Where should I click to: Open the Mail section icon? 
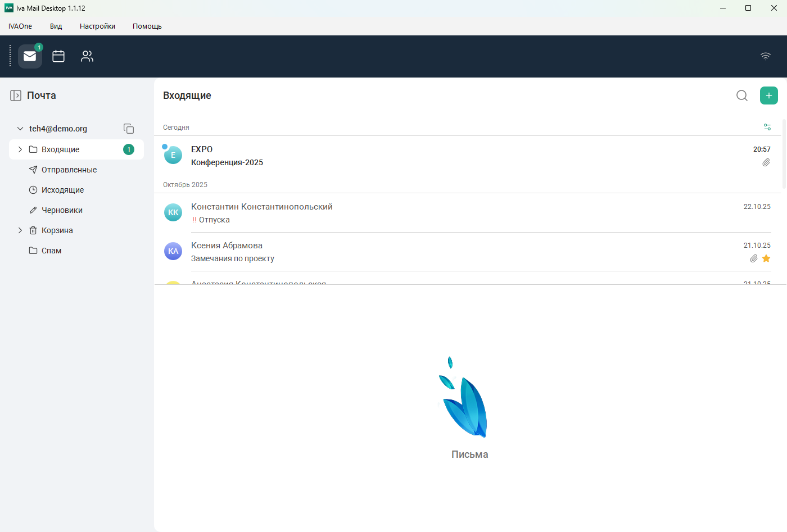30,56
